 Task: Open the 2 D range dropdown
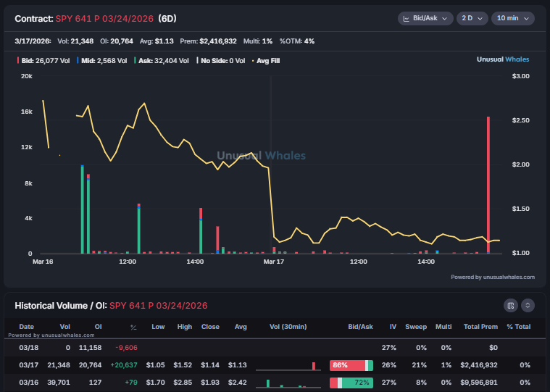coord(472,18)
